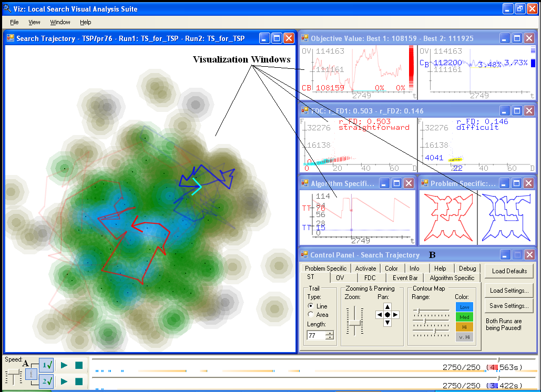Play Run 1 with its play button

(x=64, y=365)
